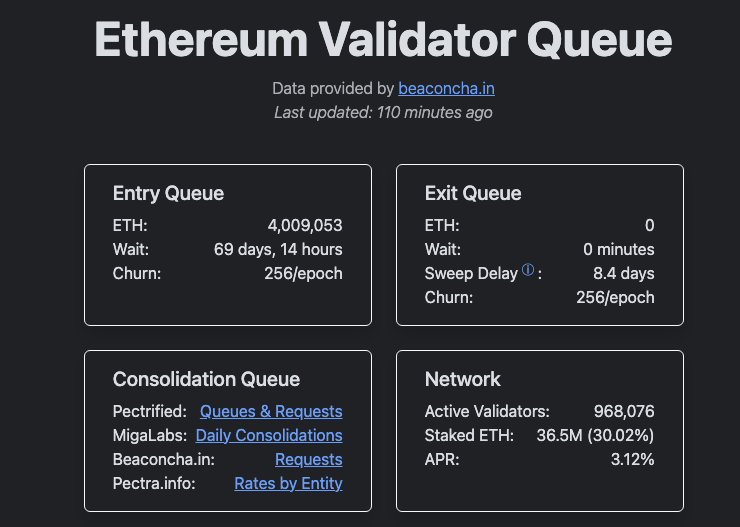Open the beaconcha.in data provider link
This screenshot has width=740, height=527.
click(x=446, y=88)
